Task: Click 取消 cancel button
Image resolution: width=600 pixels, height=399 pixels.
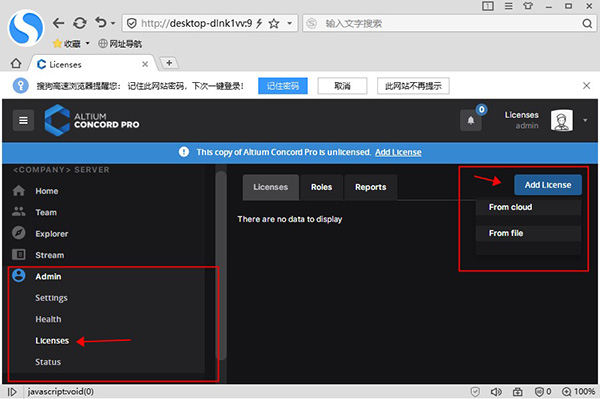Action: coord(342,86)
